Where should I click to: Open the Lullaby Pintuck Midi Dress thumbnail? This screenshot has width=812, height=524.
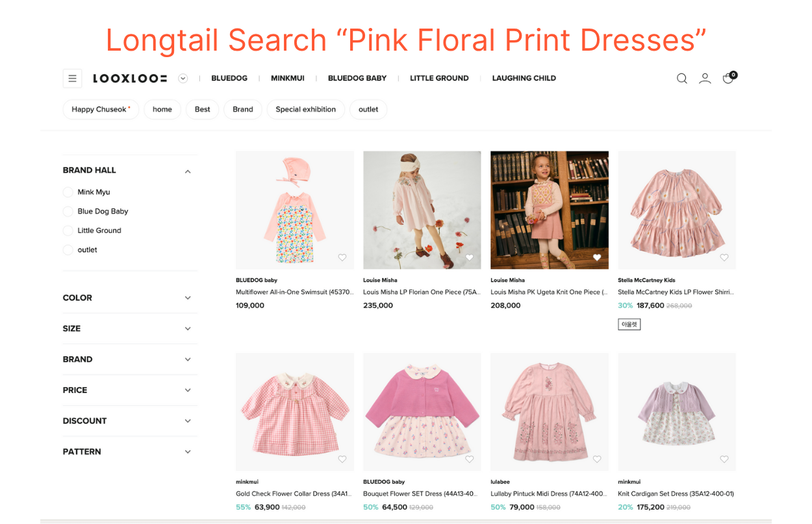coord(550,412)
